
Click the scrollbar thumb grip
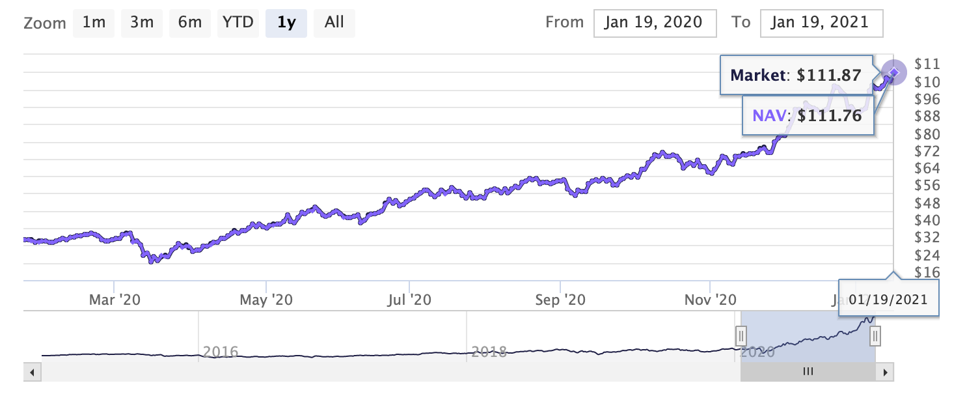808,372
